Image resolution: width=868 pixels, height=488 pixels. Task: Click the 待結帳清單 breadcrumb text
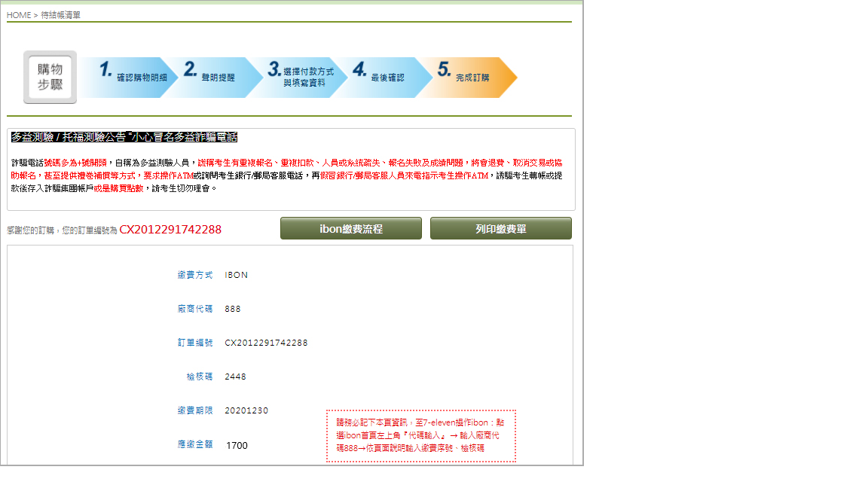pyautogui.click(x=60, y=15)
